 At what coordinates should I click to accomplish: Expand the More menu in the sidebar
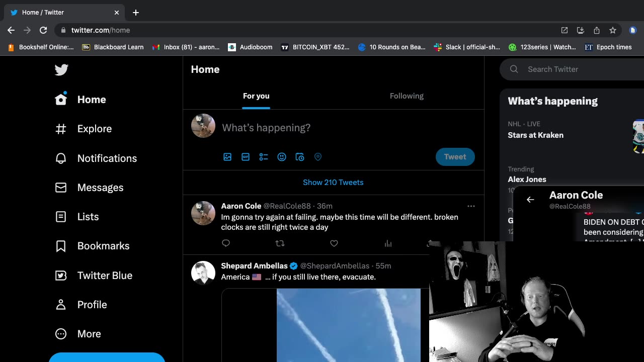tap(78, 334)
